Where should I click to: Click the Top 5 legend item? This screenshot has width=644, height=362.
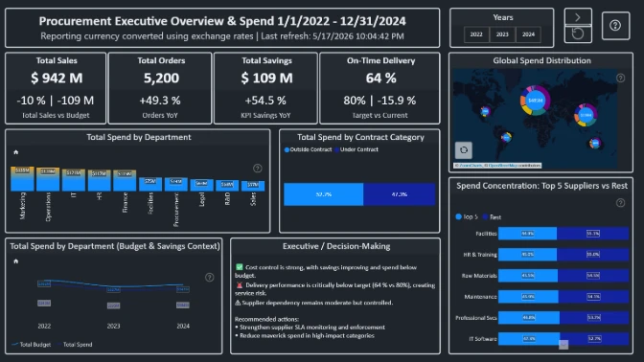point(467,216)
